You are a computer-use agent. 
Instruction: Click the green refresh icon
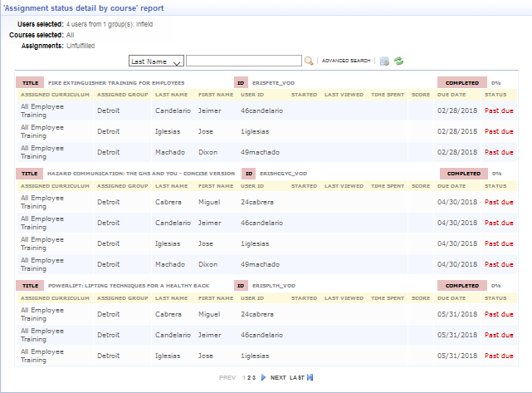tap(399, 61)
